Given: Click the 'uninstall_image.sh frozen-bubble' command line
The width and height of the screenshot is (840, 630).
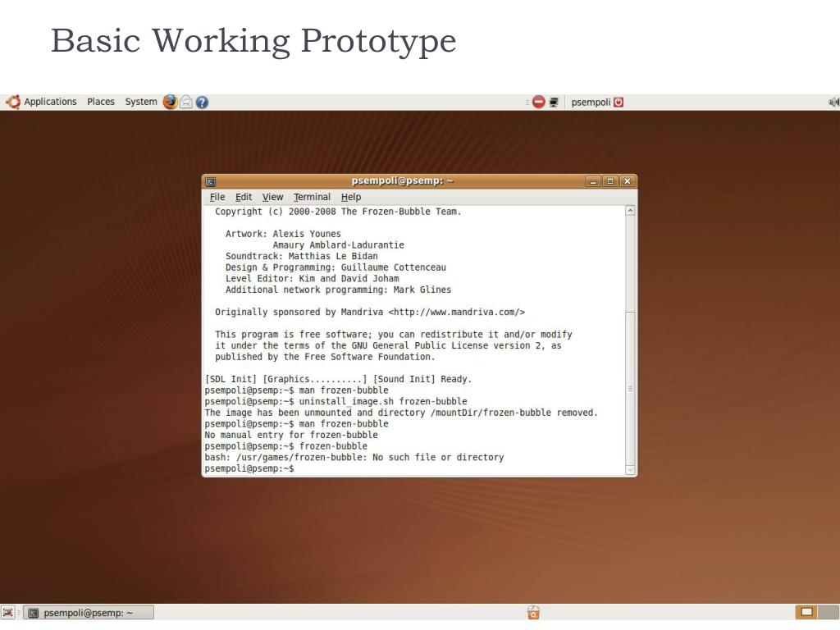Looking at the screenshot, I should [336, 401].
